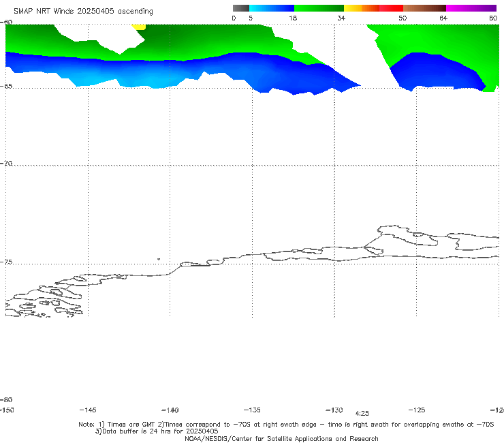504x443 pixels.
Task: Pick the brown segment of the color bar
Action: pos(424,8)
